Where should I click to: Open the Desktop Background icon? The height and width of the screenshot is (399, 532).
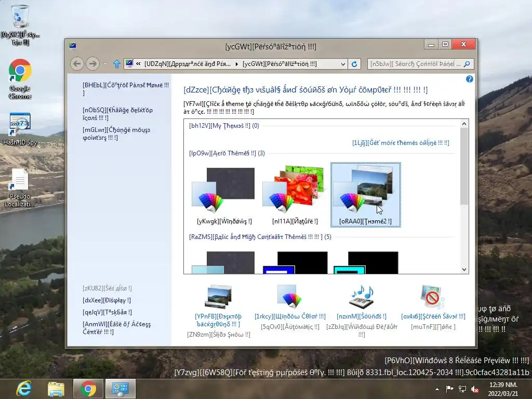click(219, 297)
